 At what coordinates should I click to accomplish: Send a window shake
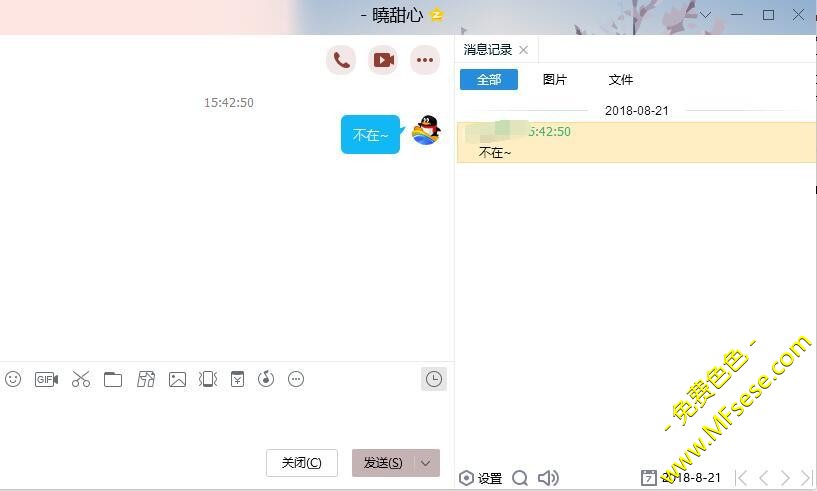point(208,379)
